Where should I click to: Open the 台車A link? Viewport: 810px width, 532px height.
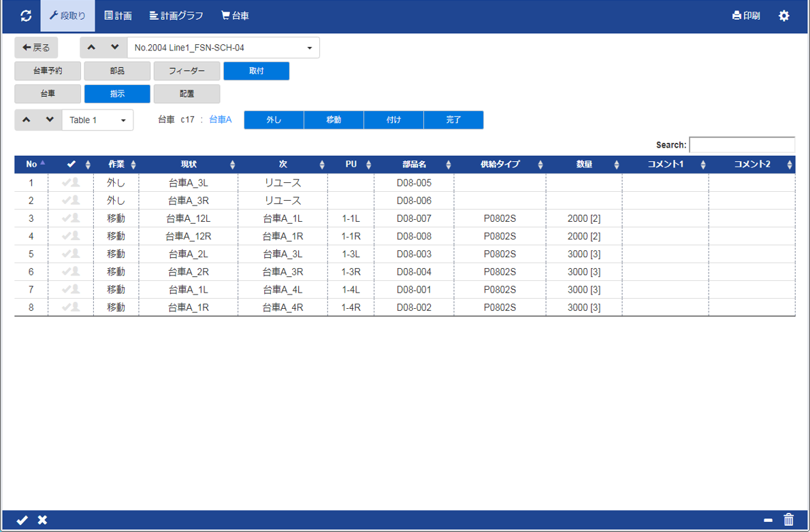[x=220, y=120]
